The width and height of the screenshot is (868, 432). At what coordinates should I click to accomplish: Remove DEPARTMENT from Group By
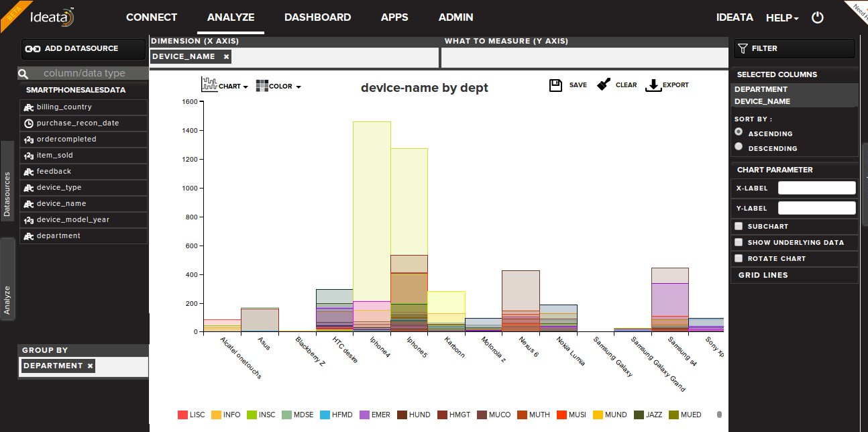(91, 366)
